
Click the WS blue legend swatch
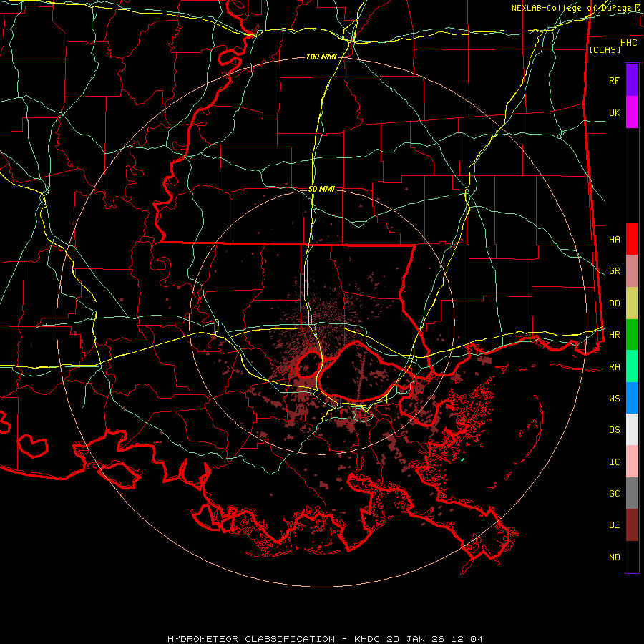[632, 398]
